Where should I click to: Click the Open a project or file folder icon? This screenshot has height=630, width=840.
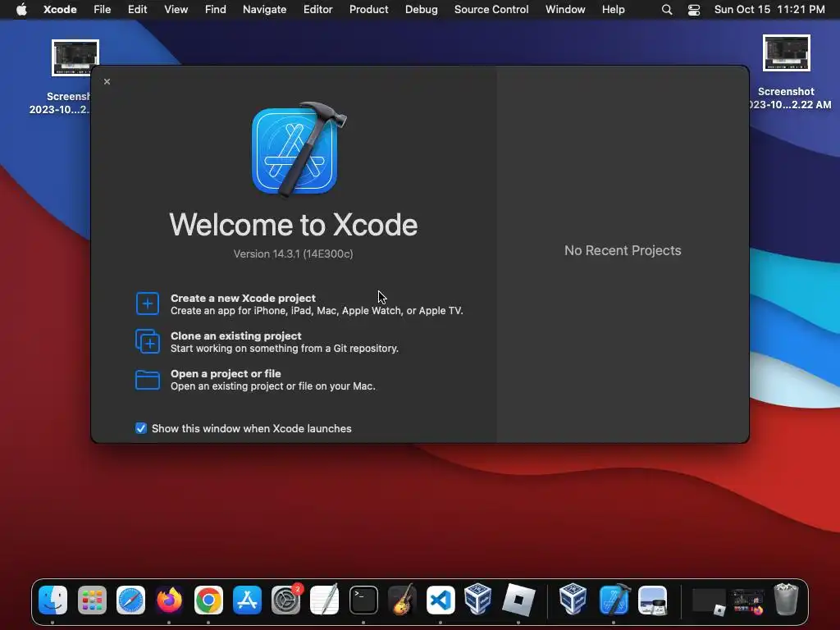coord(148,379)
